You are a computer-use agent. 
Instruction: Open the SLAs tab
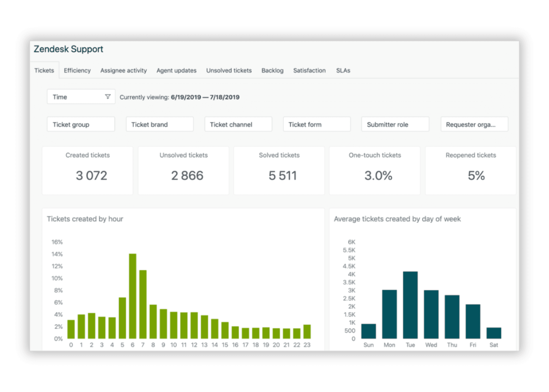[x=343, y=70]
